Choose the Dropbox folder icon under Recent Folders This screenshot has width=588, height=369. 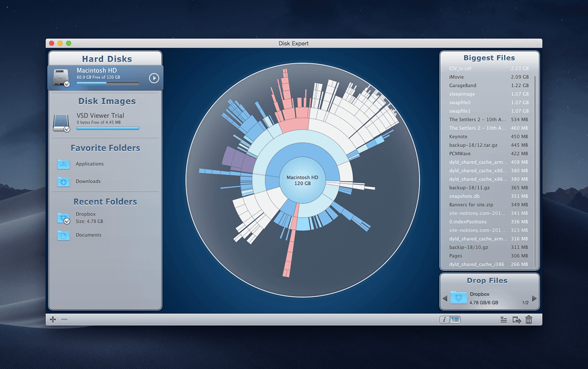[63, 218]
